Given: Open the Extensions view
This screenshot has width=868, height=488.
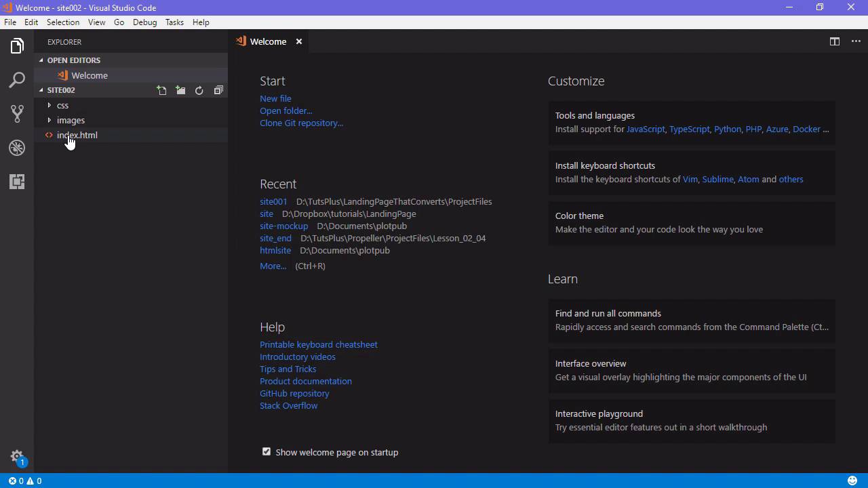Looking at the screenshot, I should pos(17,182).
